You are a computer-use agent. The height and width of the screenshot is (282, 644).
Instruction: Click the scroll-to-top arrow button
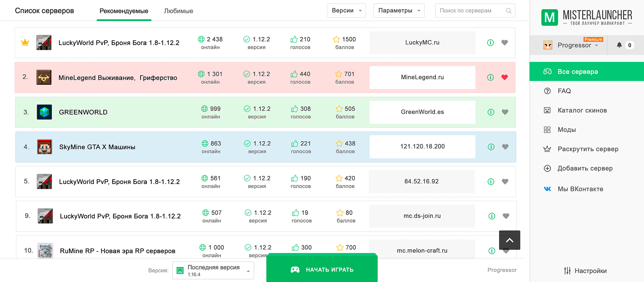coord(509,240)
